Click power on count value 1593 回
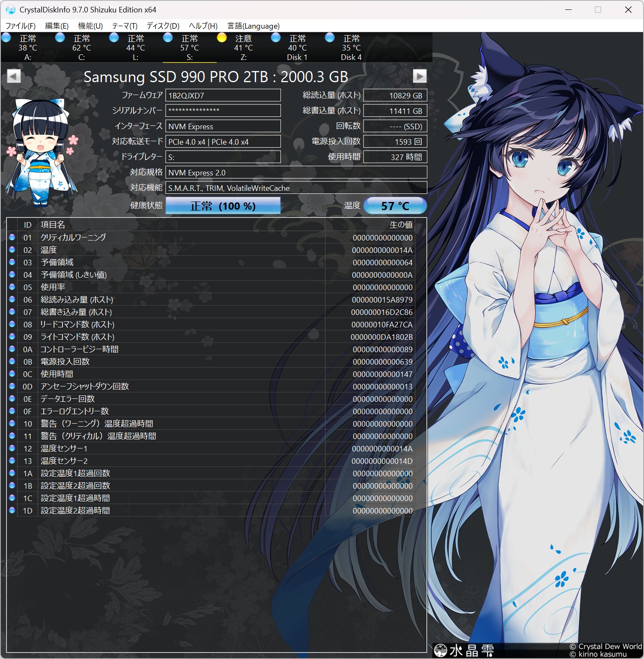This screenshot has width=644, height=659. (395, 142)
